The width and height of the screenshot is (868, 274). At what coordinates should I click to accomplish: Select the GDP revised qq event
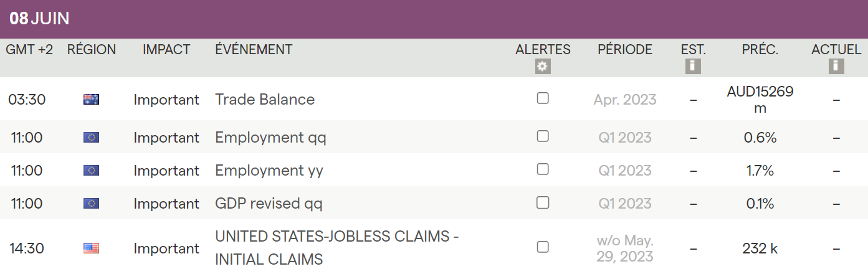tap(269, 204)
